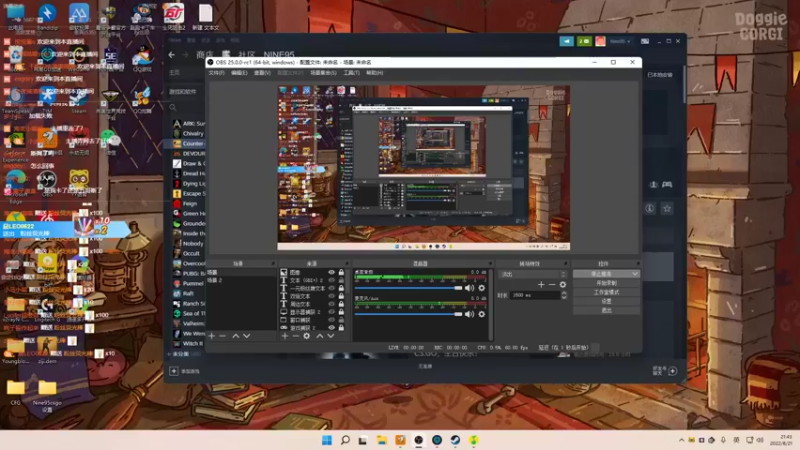Open the 淡出 transition type dropdown
Viewport: 800px width, 450px height.
click(533, 274)
